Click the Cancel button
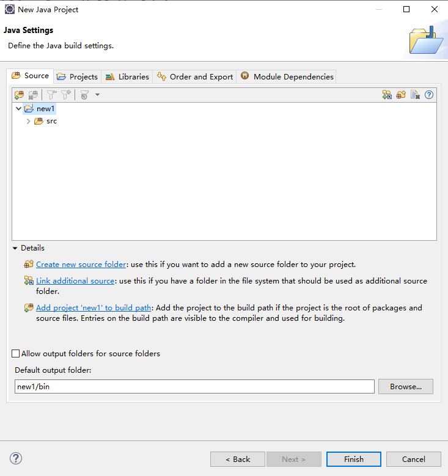 413,459
